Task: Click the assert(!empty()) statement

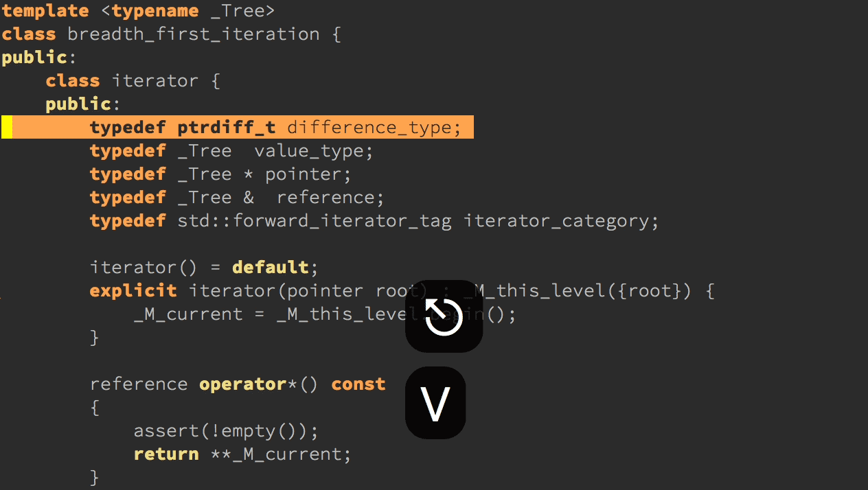Action: point(226,431)
